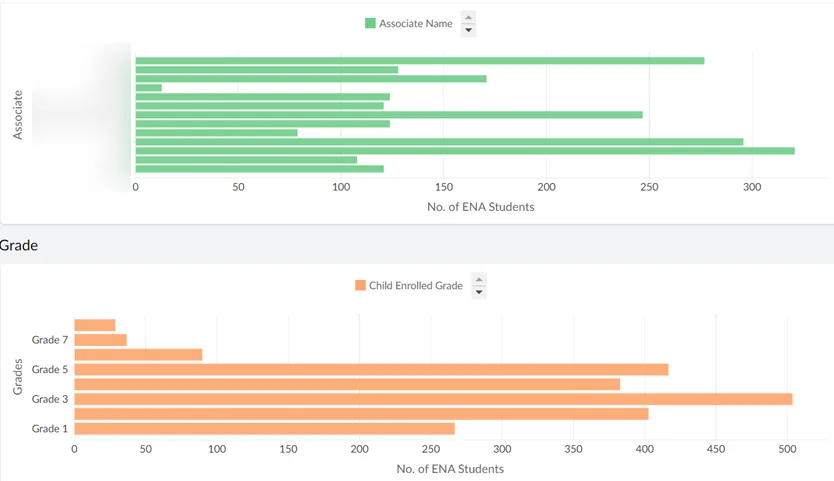
Task: Select the Grade 1 orange bar
Action: tap(264, 429)
